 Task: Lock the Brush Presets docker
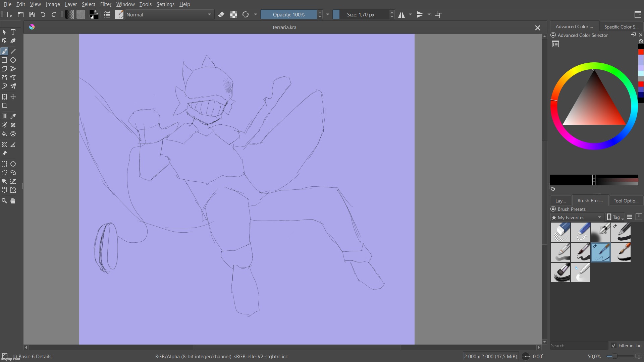(553, 209)
